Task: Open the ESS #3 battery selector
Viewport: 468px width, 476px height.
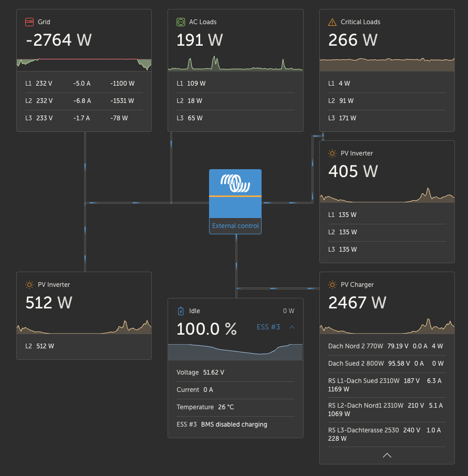Action: [x=268, y=327]
